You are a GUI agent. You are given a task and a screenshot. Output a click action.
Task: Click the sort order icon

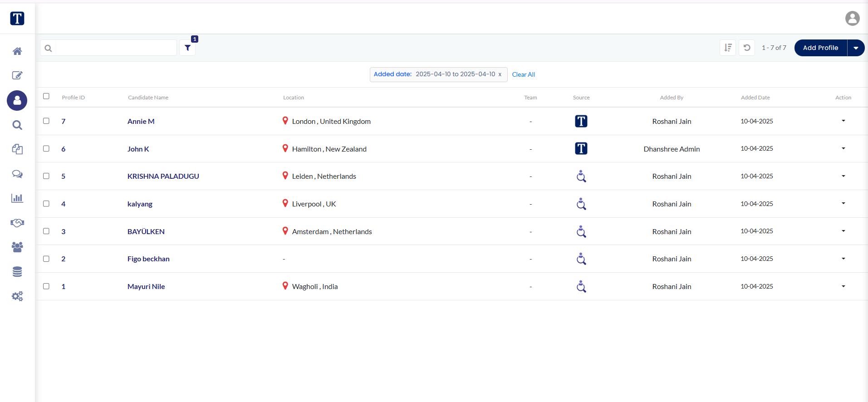point(728,48)
